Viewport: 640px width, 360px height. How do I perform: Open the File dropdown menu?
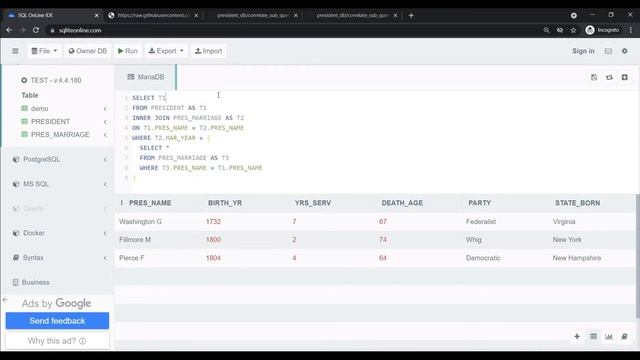[44, 51]
